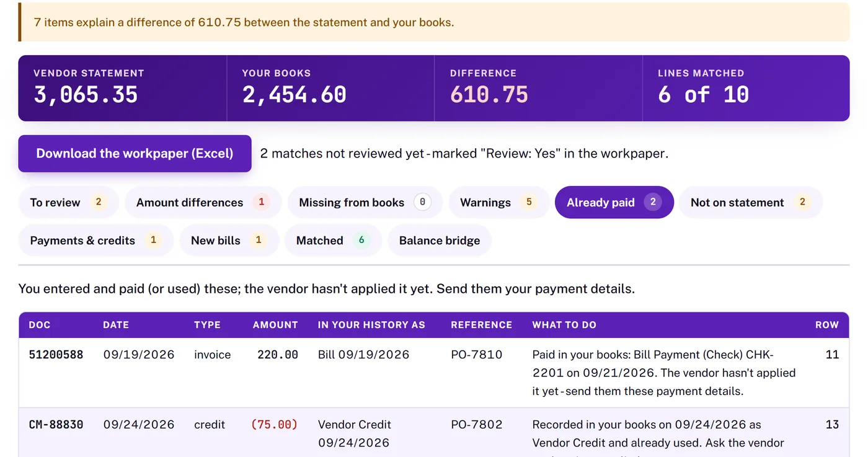Click the Your Books 2,454.60 value
Image resolution: width=868 pixels, height=457 pixels.
pos(294,95)
